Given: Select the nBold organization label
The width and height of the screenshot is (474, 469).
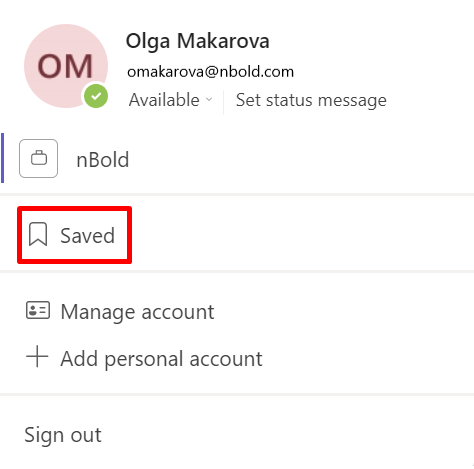Looking at the screenshot, I should pos(103,160).
